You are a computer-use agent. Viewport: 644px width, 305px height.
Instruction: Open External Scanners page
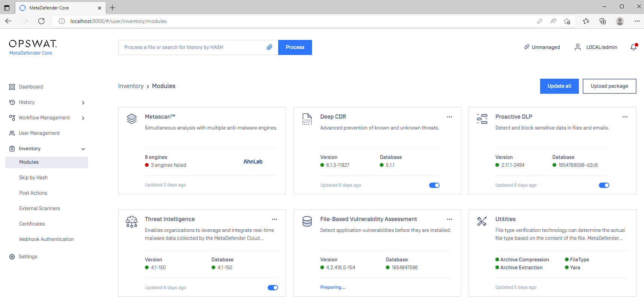[40, 209]
